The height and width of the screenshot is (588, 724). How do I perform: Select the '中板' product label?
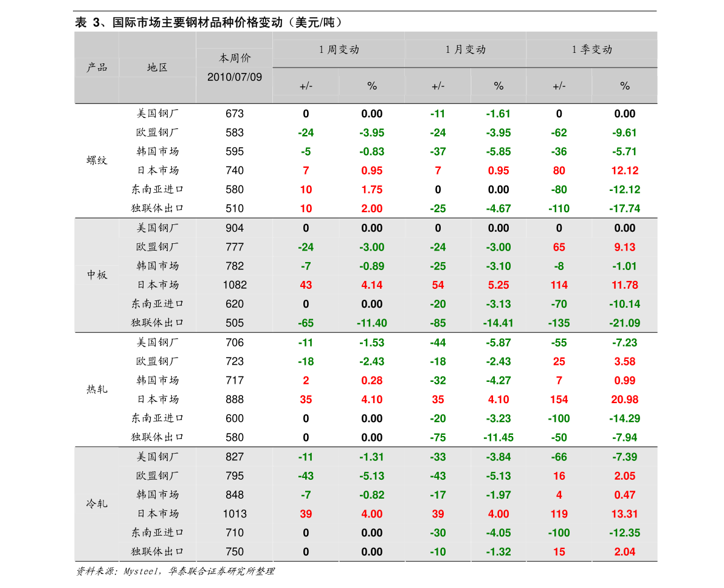pyautogui.click(x=97, y=275)
